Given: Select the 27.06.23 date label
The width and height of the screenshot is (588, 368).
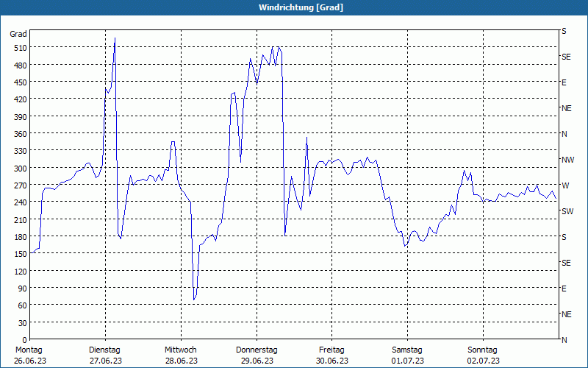Looking at the screenshot, I should 106,361.
